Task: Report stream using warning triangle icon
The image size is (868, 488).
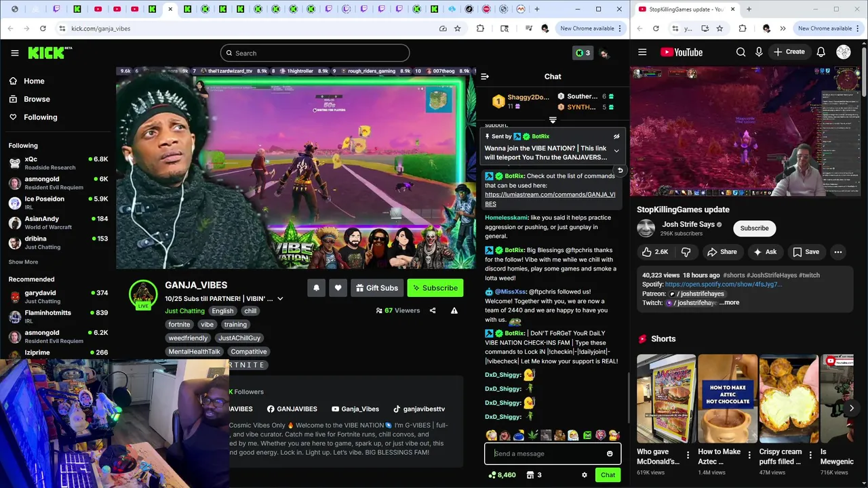Action: coord(454,310)
